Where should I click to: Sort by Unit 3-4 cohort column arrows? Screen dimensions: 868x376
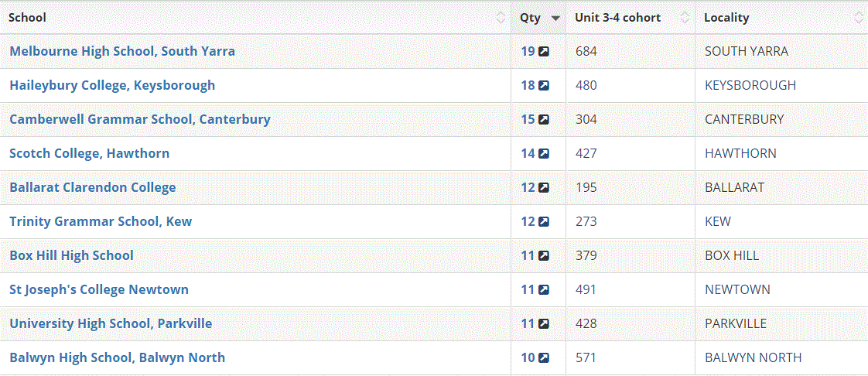click(685, 18)
